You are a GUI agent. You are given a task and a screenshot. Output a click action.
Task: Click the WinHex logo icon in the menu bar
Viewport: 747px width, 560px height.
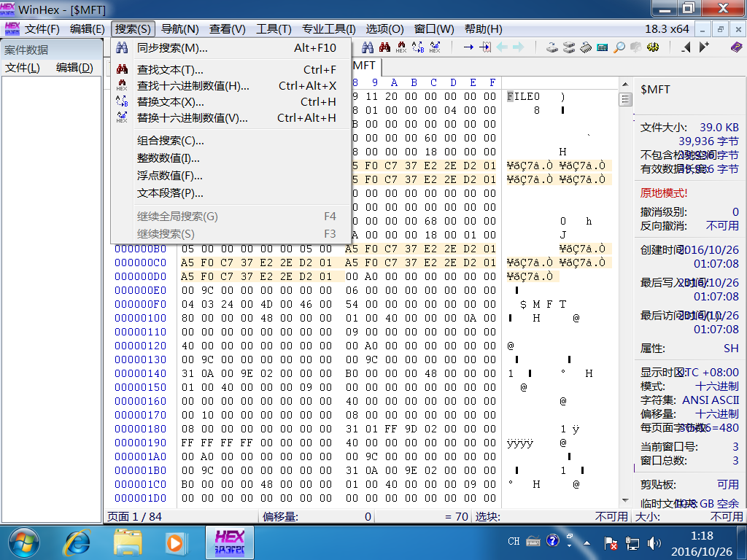[x=12, y=28]
